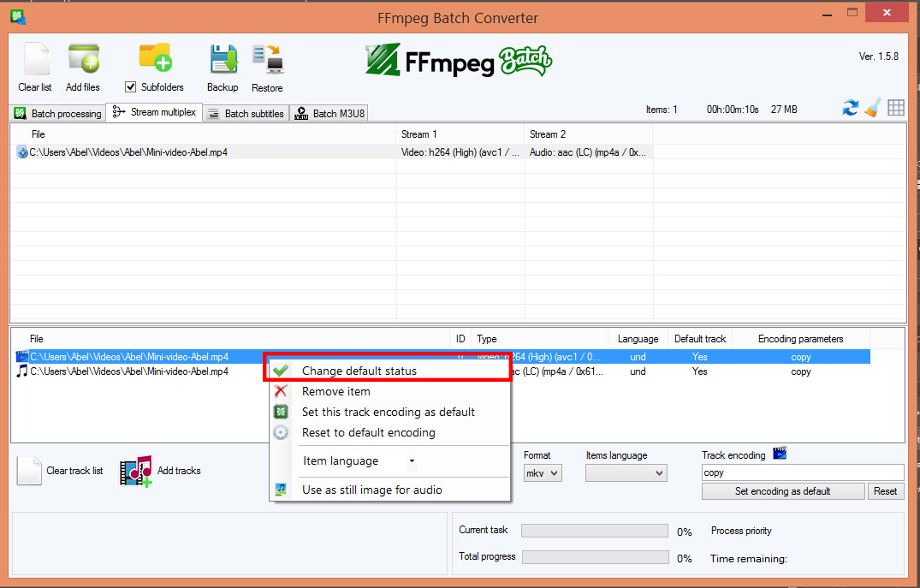This screenshot has width=920, height=588.
Task: Choose Use as still image for audio
Action: pyautogui.click(x=389, y=490)
